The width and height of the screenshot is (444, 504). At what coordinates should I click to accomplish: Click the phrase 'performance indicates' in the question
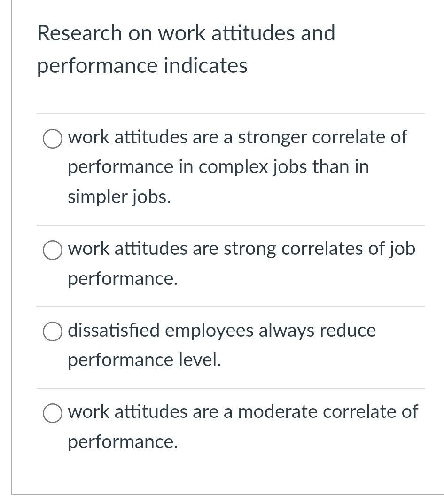[142, 66]
